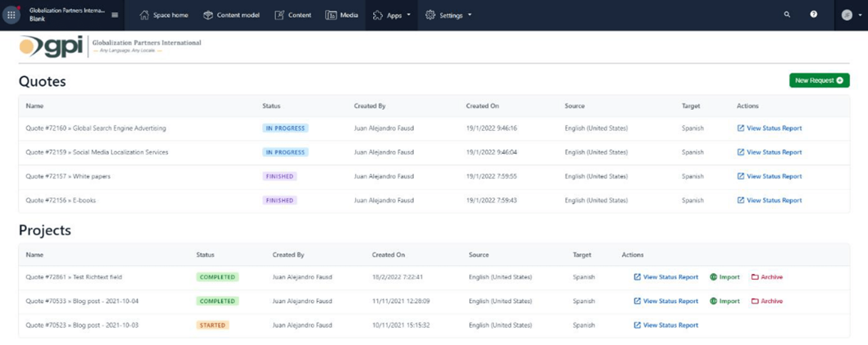Open the help question mark icon
Image resolution: width=868 pixels, height=345 pixels.
814,15
